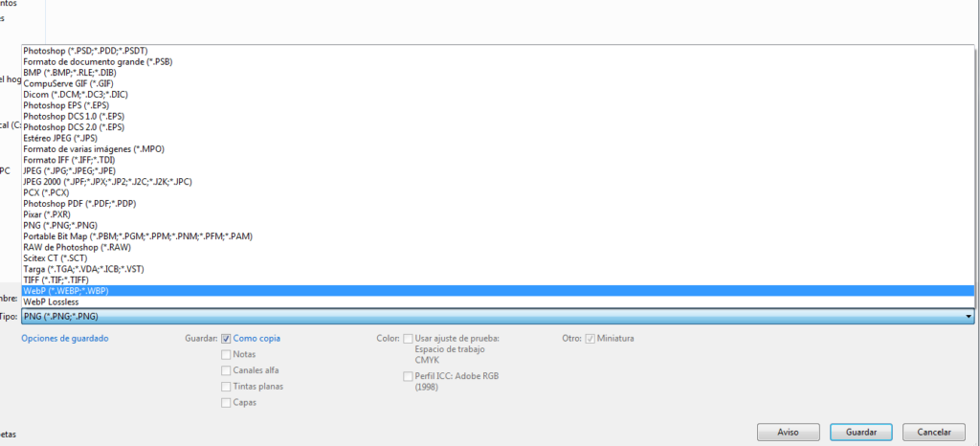Choose the WebP Lossless format

(498, 301)
